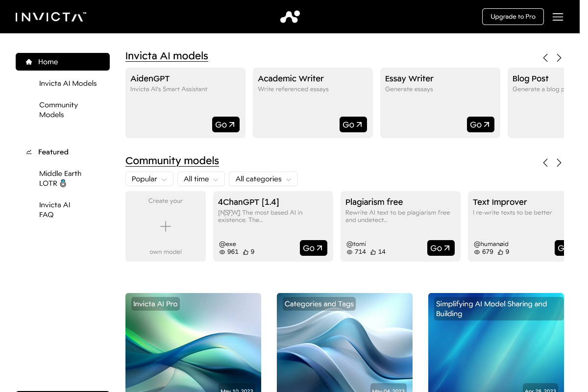
Task: Open the All time filter dropdown
Action: [x=201, y=179]
